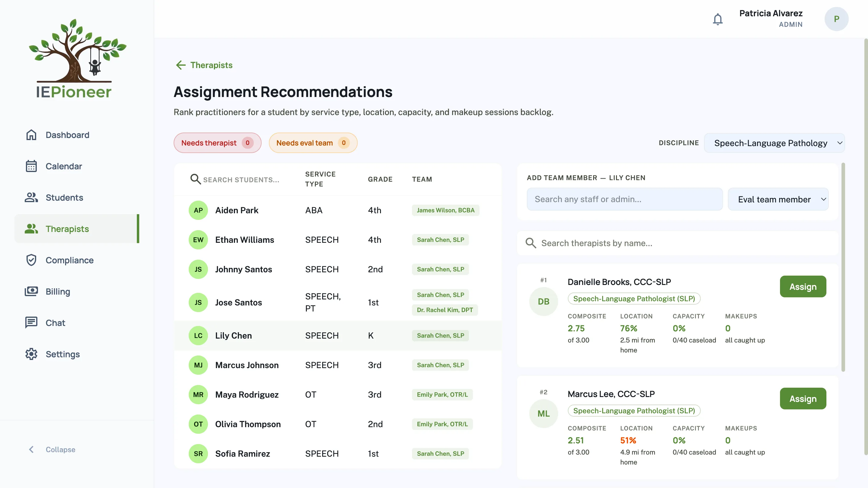Assign Marcus Lee to the student
This screenshot has height=488, width=868.
point(803,399)
